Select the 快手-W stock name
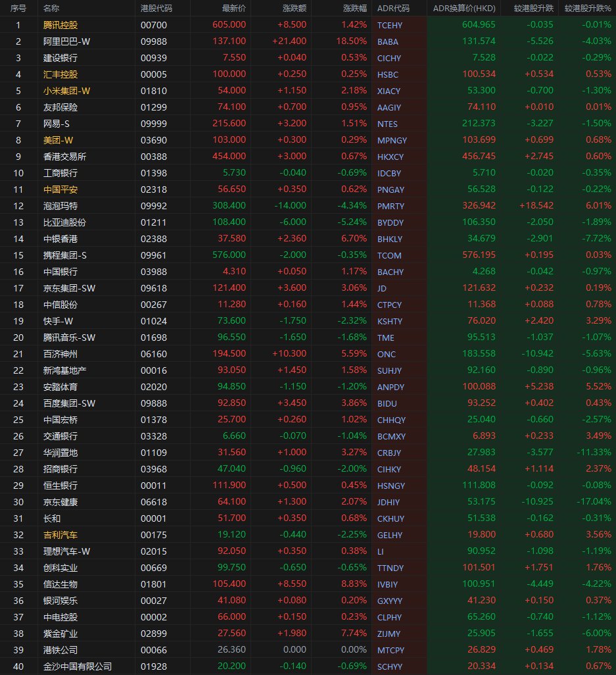The width and height of the screenshot is (616, 675). pyautogui.click(x=58, y=321)
